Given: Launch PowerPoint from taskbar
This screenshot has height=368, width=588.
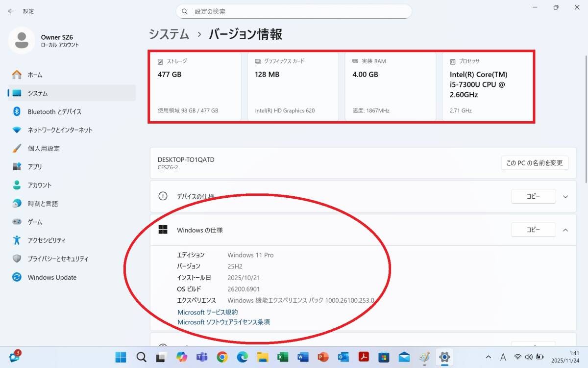Looking at the screenshot, I should click(323, 357).
